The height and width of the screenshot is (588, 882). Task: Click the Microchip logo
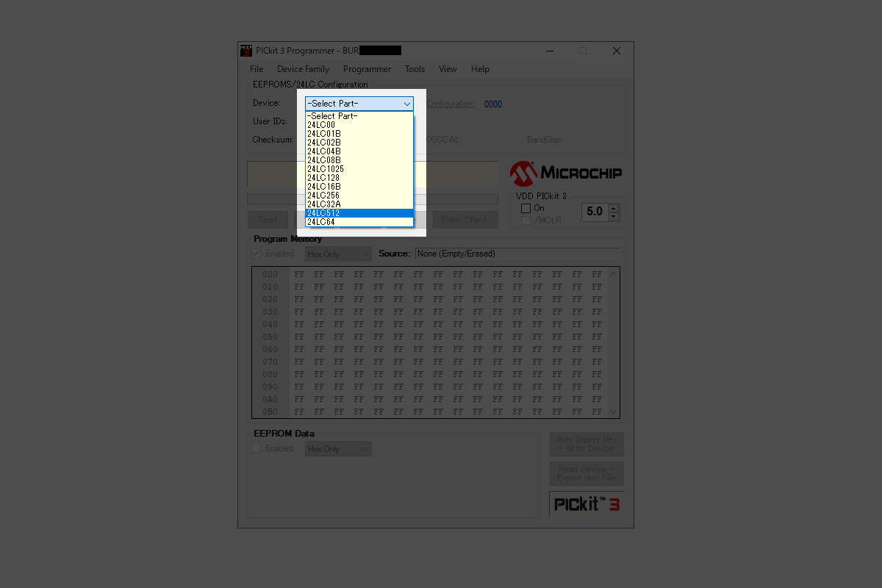click(x=566, y=173)
